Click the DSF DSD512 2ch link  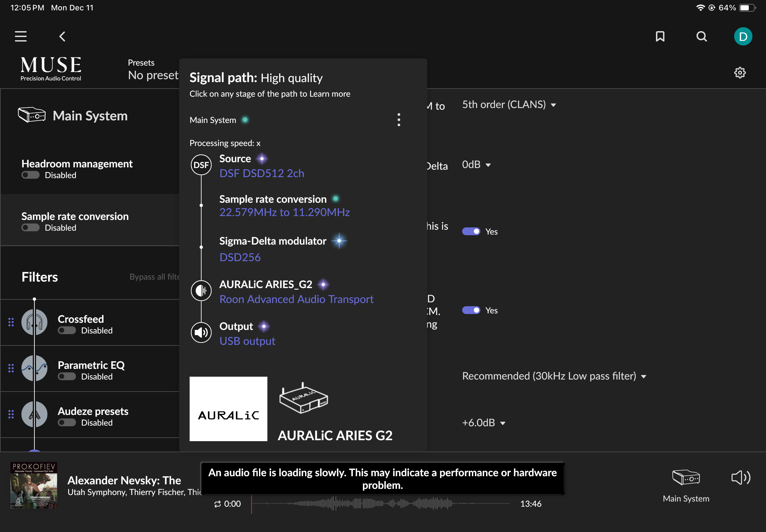click(262, 173)
